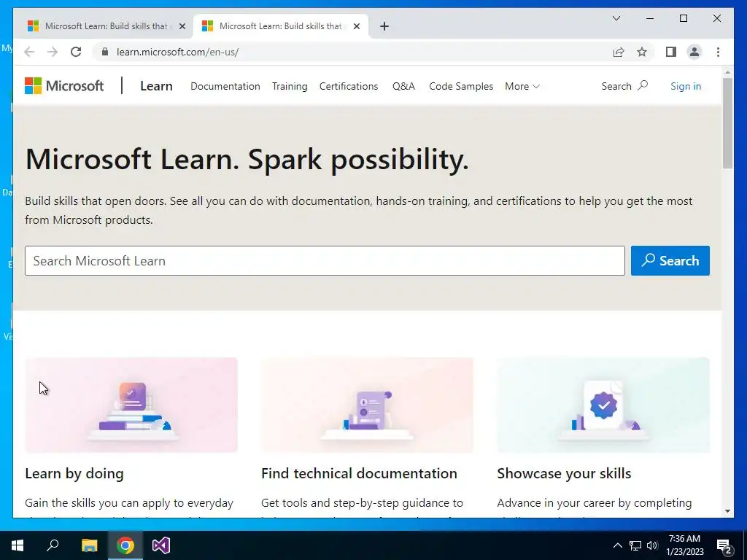Image resolution: width=747 pixels, height=560 pixels.
Task: Select the second Microsoft Learn tab
Action: [x=281, y=26]
